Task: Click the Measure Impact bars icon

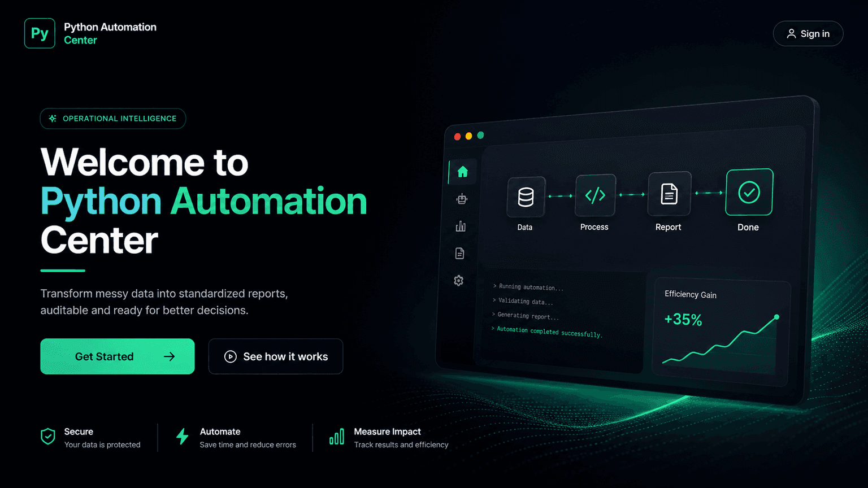Action: (x=337, y=436)
